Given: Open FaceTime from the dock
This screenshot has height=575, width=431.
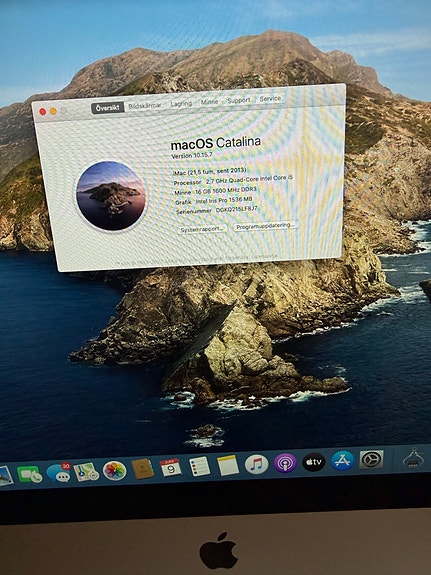Looking at the screenshot, I should click(30, 474).
